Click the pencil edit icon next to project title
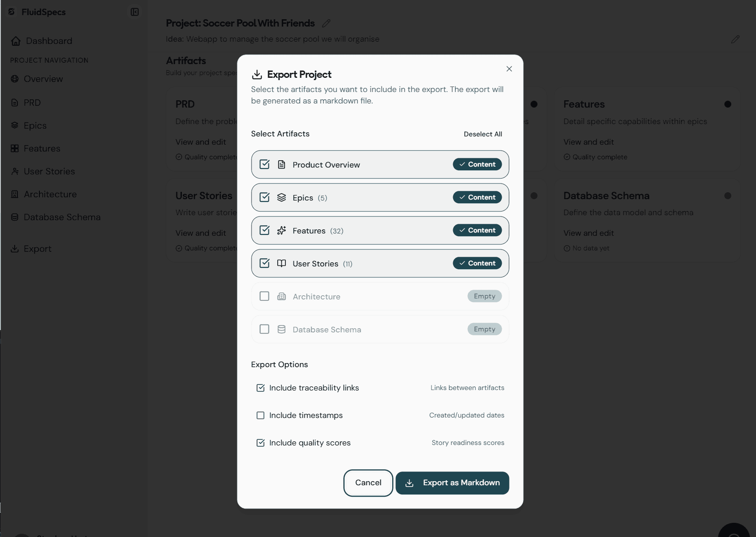The image size is (756, 537). [326, 23]
